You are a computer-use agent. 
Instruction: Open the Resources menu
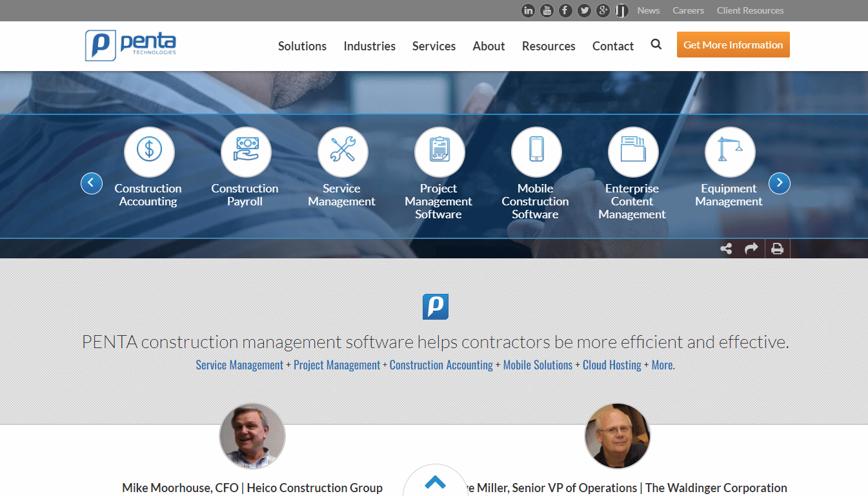click(x=549, y=46)
